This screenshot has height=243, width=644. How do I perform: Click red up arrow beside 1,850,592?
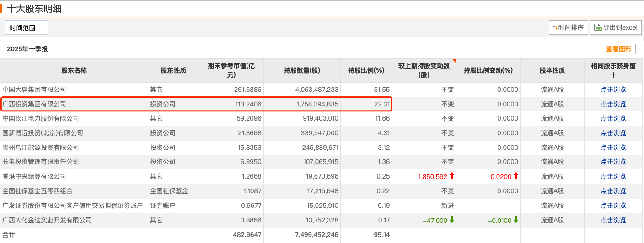pos(452,176)
